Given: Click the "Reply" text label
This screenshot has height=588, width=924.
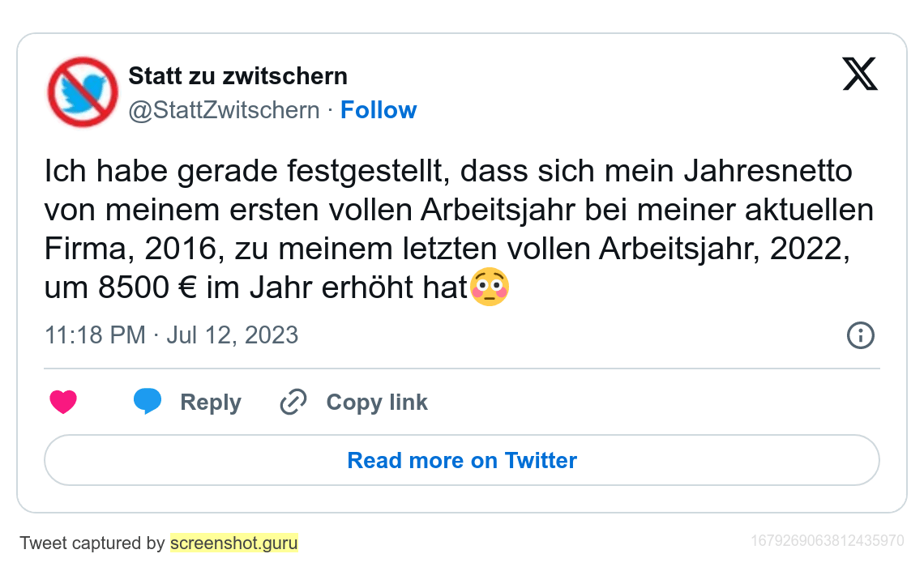Looking at the screenshot, I should click(211, 403).
